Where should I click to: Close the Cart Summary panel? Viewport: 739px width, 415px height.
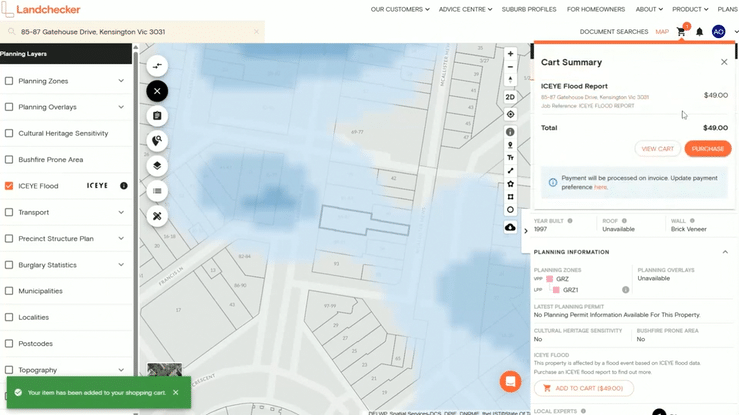point(724,62)
